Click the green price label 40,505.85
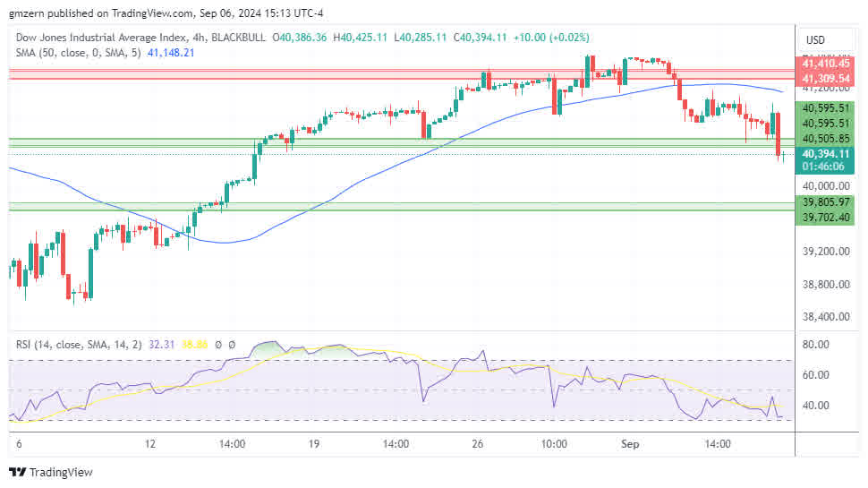 point(825,139)
